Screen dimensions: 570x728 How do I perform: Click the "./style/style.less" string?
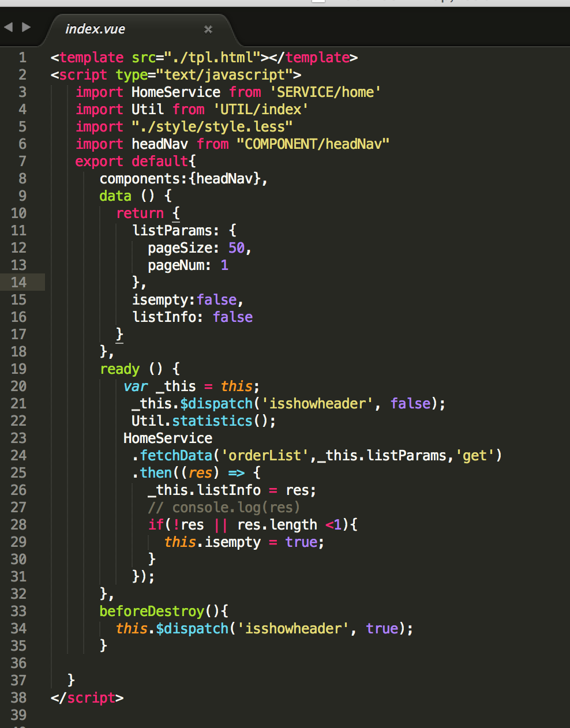212,126
